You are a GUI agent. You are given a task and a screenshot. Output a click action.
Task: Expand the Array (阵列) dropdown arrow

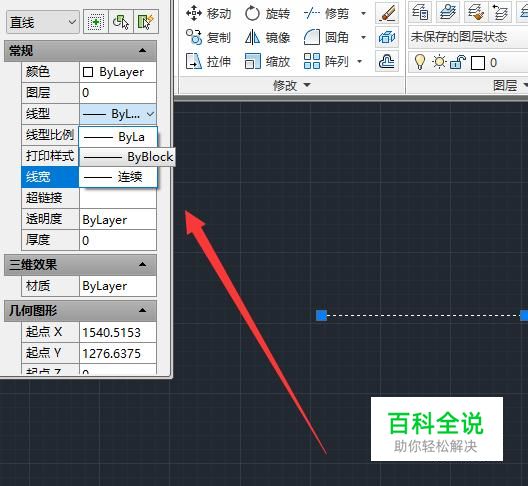(x=359, y=61)
